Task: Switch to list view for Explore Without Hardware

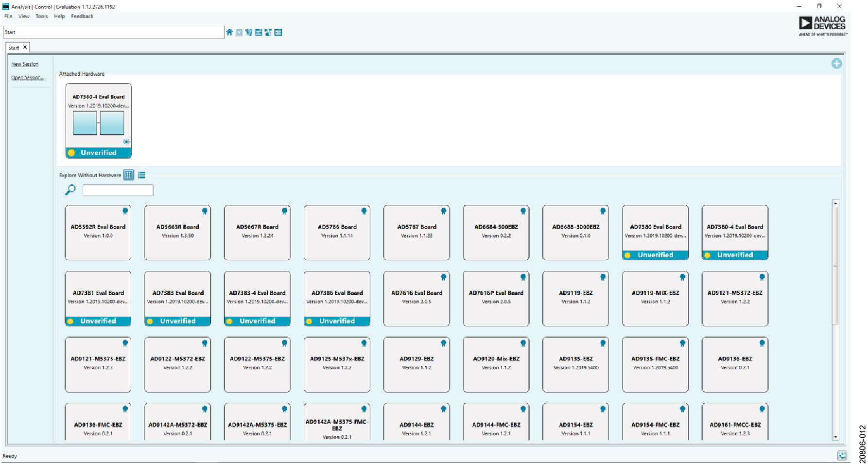Action: [141, 175]
